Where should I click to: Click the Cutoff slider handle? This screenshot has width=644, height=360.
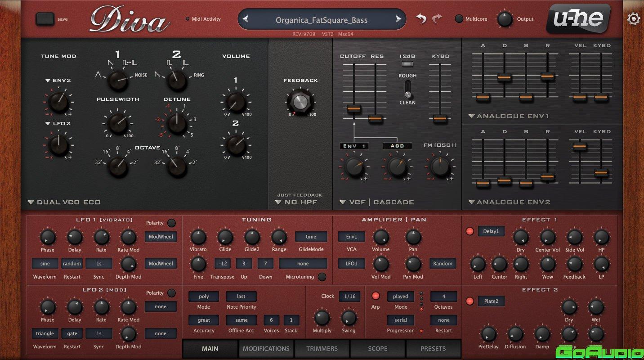[354, 108]
